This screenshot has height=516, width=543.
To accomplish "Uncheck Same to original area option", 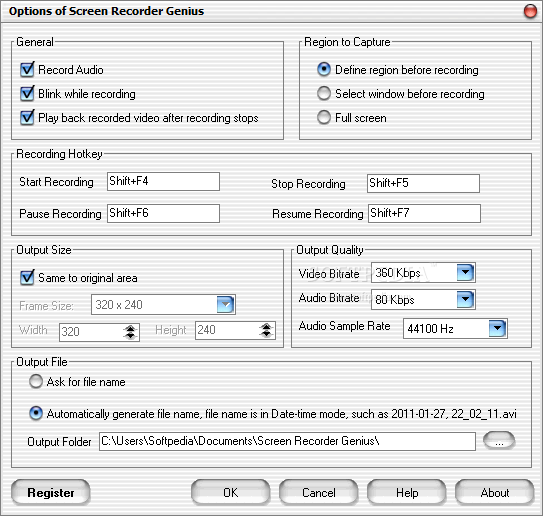I will point(27,277).
